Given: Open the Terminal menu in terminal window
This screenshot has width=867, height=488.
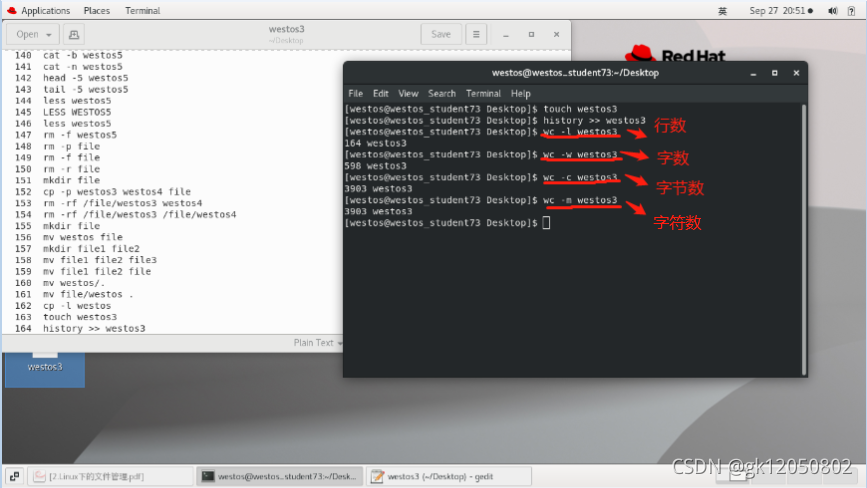Looking at the screenshot, I should coord(483,93).
